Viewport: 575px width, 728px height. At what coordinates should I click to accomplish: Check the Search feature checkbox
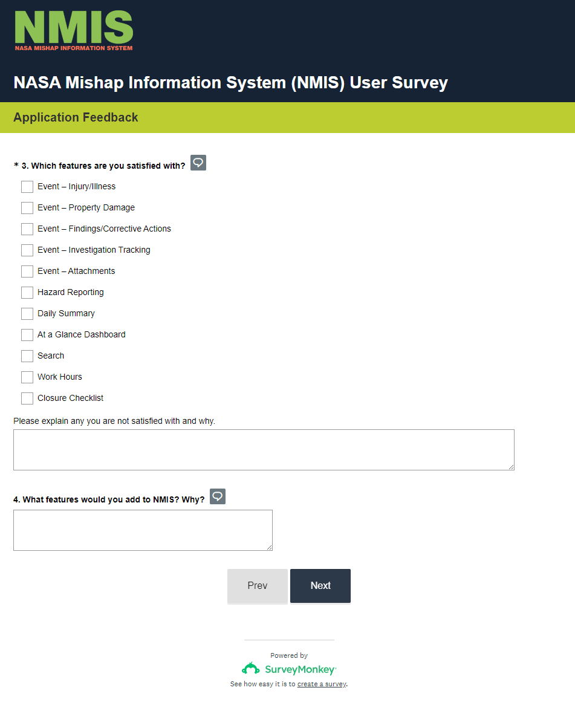tap(27, 356)
